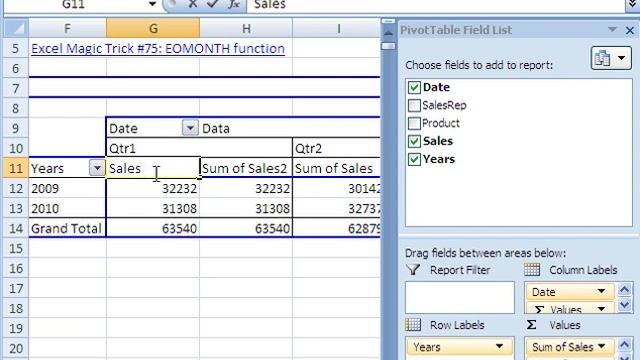This screenshot has height=360, width=640.
Task: Select row 12 header
Action: click(16, 189)
